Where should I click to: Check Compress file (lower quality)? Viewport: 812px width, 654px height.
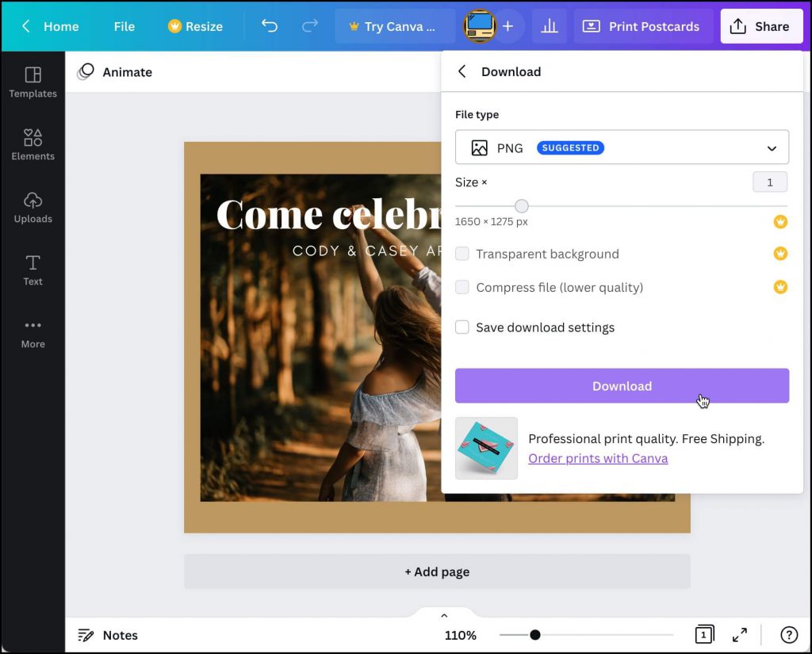(462, 287)
